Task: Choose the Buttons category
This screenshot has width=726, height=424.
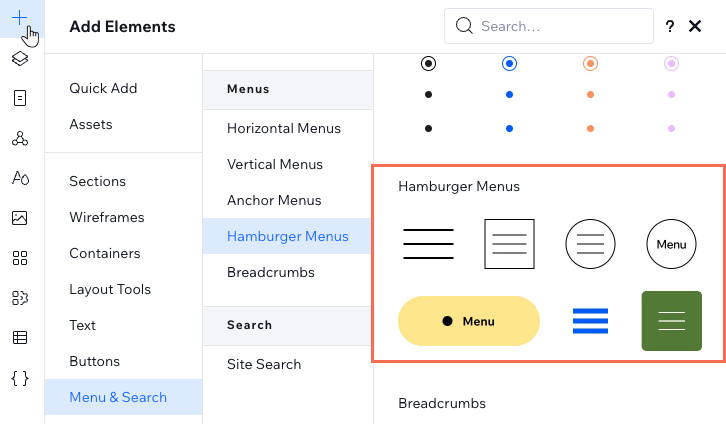Action: pyautogui.click(x=94, y=361)
